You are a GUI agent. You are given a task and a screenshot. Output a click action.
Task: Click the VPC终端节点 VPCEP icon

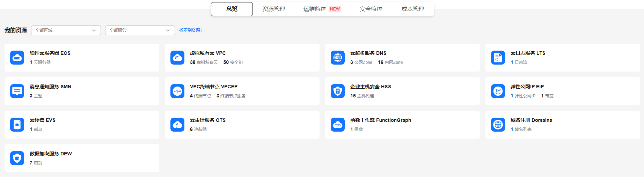[x=177, y=91]
